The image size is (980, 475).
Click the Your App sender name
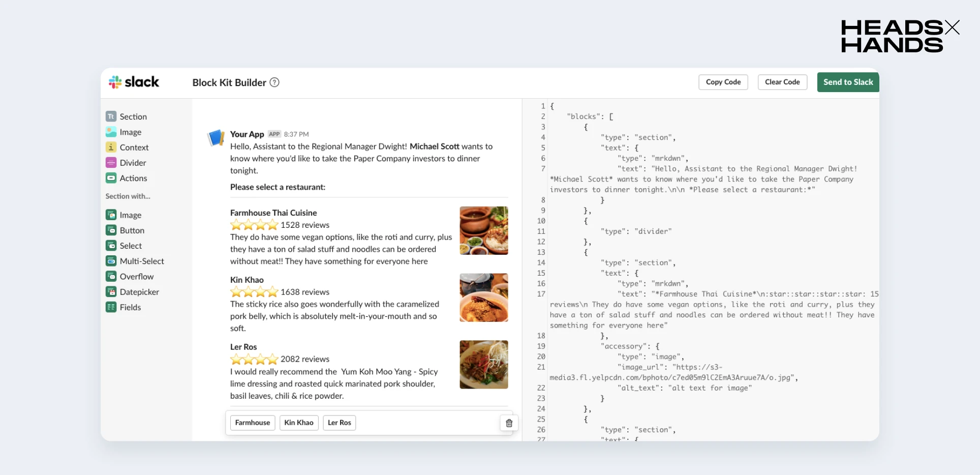pyautogui.click(x=247, y=134)
